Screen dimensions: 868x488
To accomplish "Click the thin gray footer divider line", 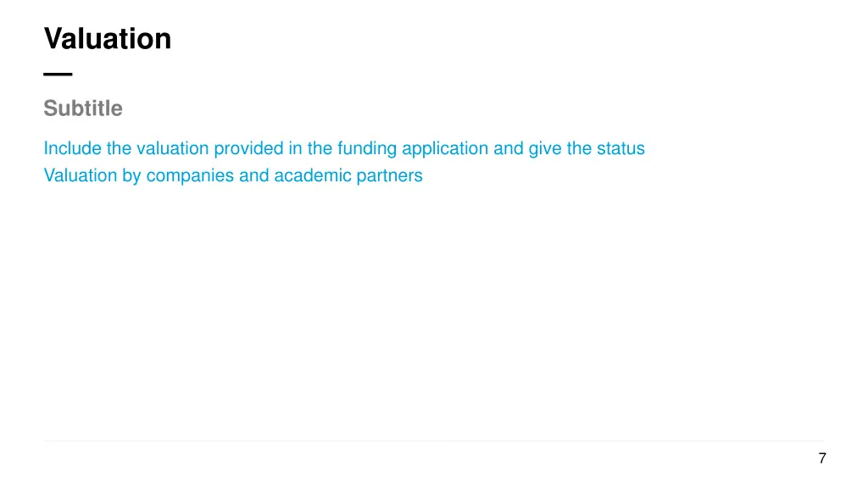I will click(x=433, y=441).
